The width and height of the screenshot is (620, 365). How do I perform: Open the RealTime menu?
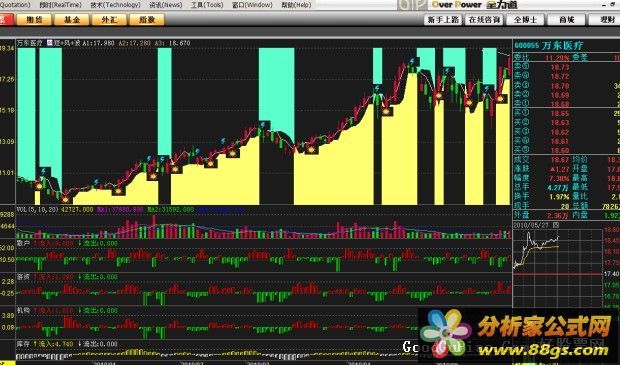click(x=60, y=5)
